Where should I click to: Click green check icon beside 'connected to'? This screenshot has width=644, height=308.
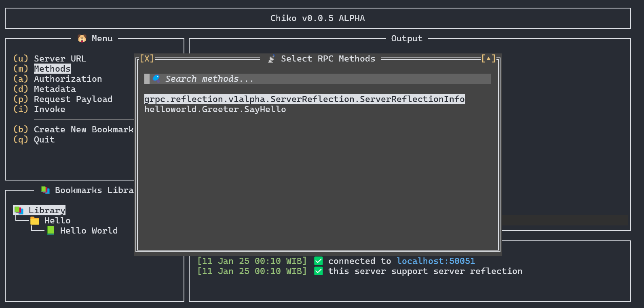pyautogui.click(x=319, y=261)
